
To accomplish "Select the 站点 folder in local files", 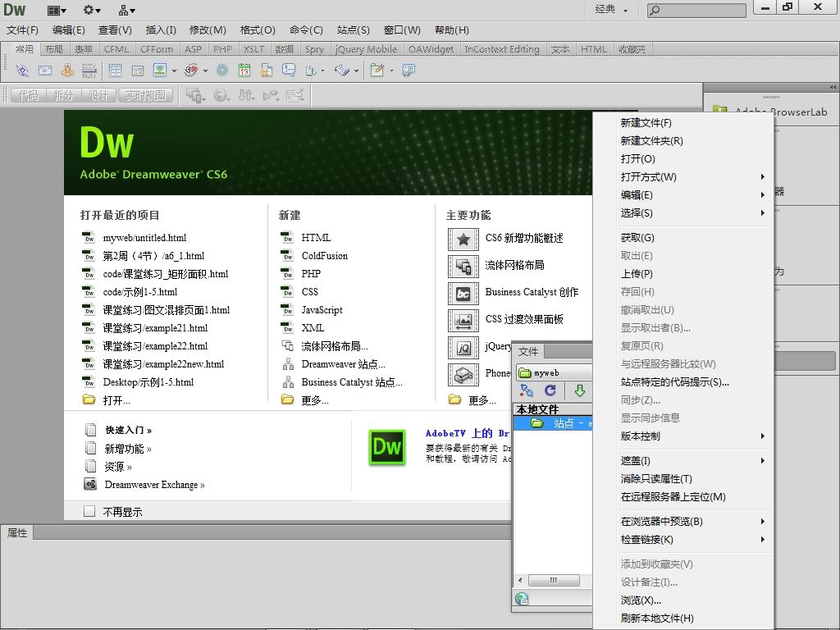I will tap(553, 423).
